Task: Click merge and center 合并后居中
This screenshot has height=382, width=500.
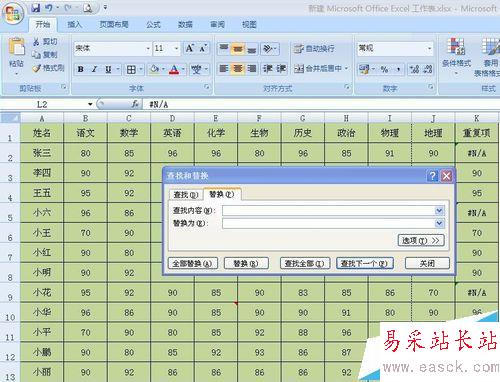Action: [318, 69]
